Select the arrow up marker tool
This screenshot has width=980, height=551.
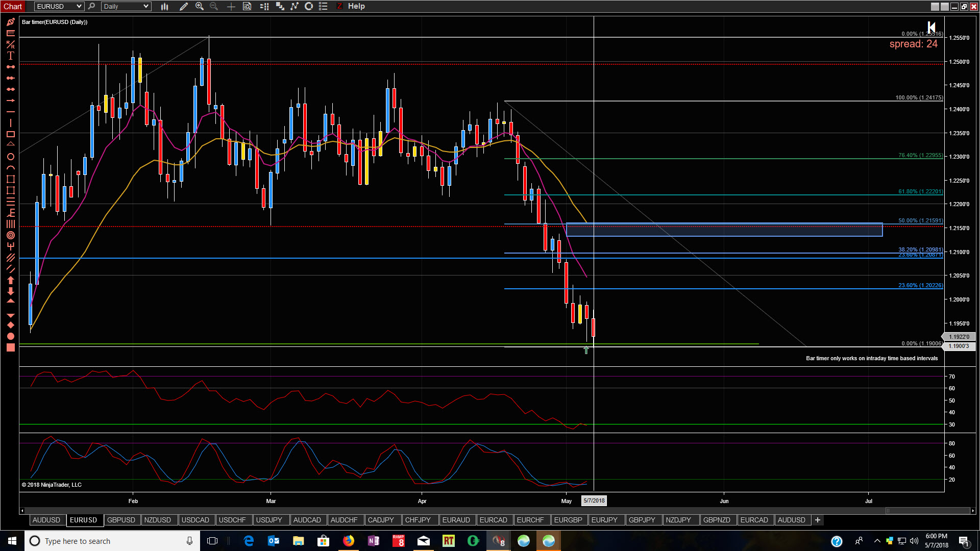10,280
